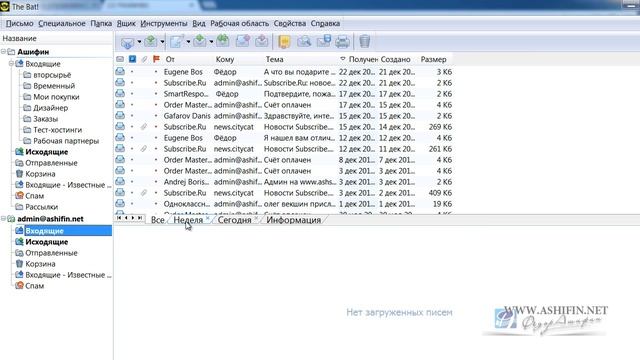Switch to the Неделя tab
Screen dimensions: 640x360
(x=188, y=220)
